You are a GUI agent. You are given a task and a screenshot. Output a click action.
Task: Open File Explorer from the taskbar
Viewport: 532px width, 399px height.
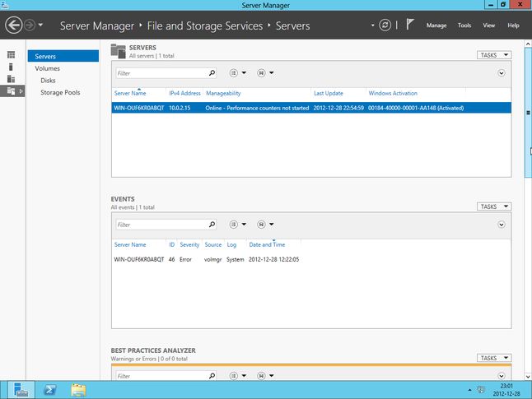[78, 390]
